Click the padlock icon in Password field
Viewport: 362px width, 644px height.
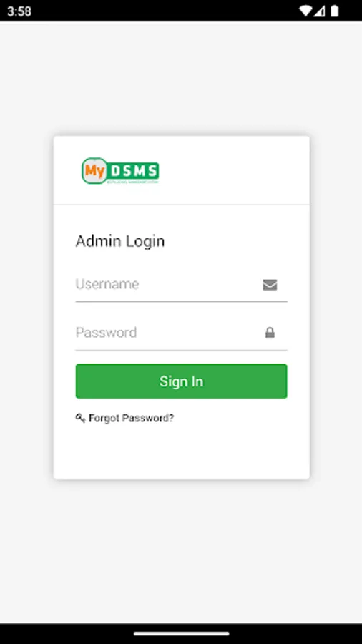tap(270, 332)
